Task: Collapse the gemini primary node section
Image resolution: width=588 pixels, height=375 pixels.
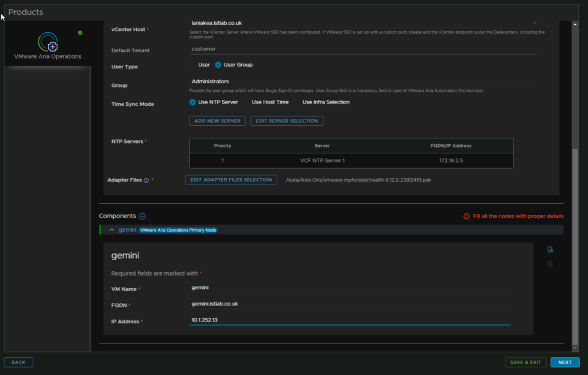Action: click(x=112, y=230)
